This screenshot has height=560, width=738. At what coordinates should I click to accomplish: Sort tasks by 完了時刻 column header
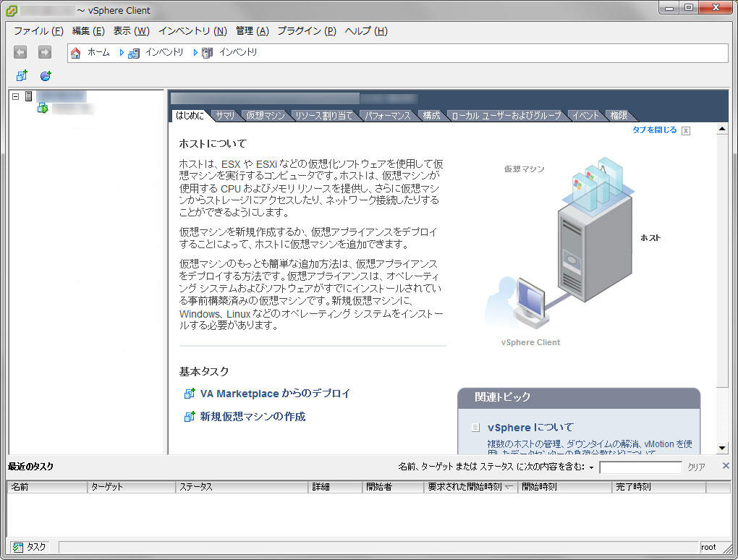(x=659, y=487)
